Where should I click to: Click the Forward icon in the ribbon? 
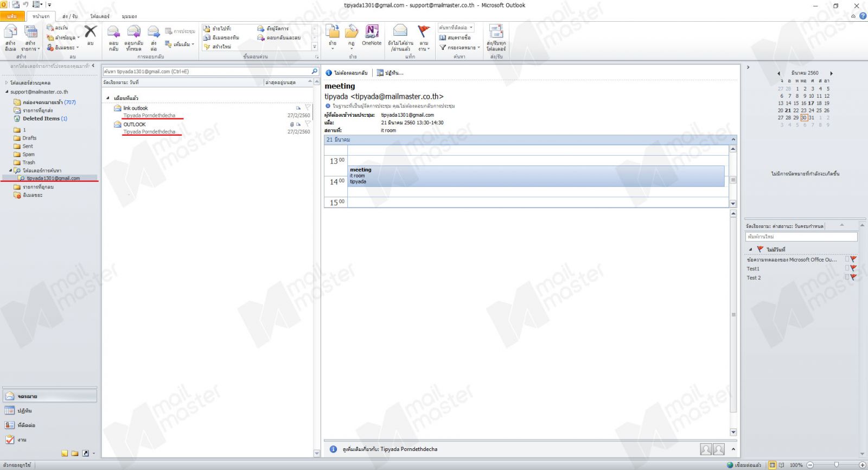(154, 32)
